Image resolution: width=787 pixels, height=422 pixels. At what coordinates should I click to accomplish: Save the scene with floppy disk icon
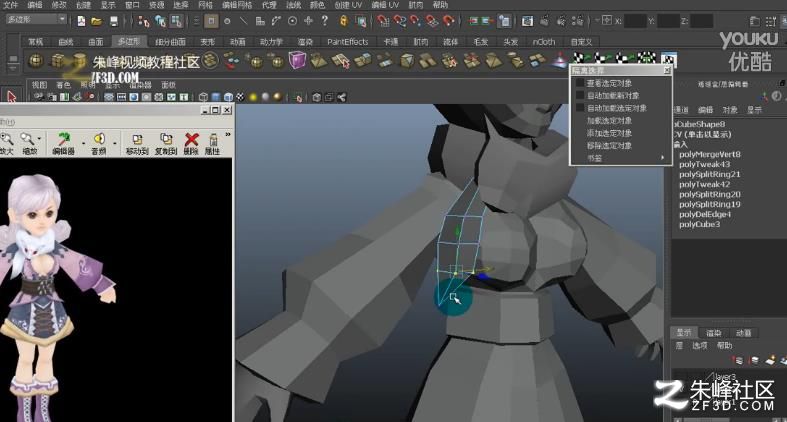click(114, 21)
